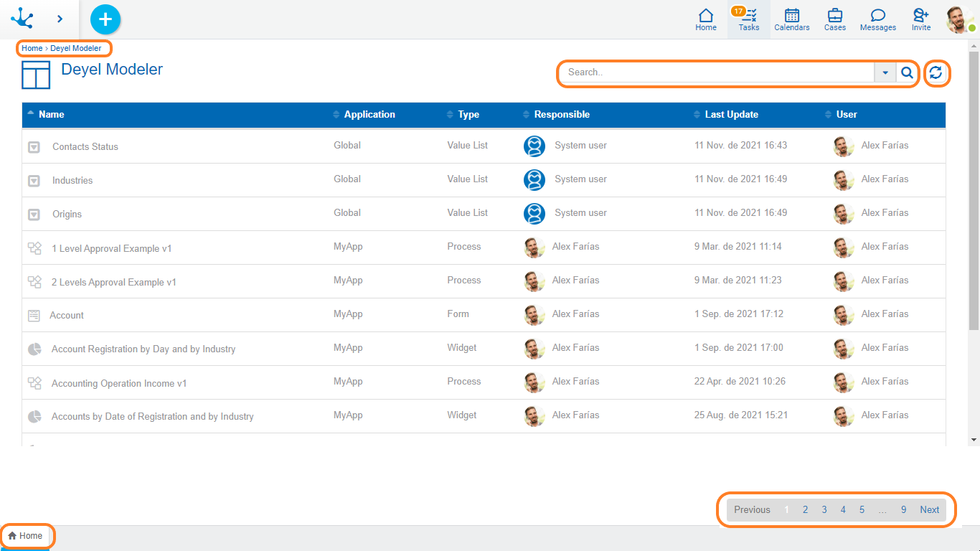980x551 pixels.
Task: Open the user profile avatar menu
Action: [959, 19]
